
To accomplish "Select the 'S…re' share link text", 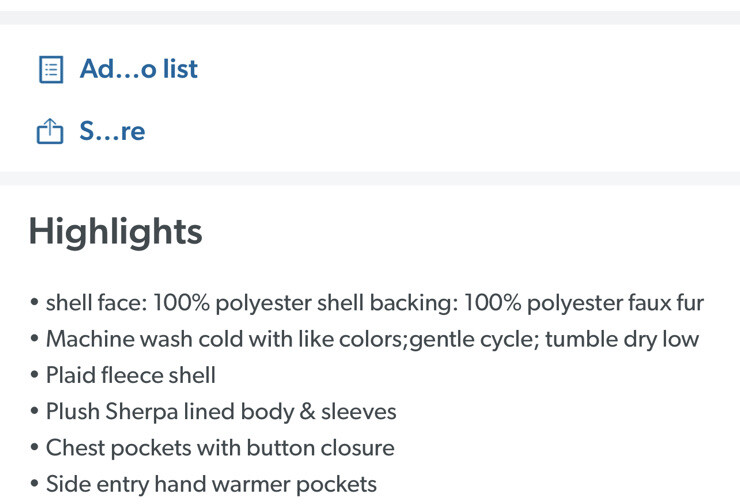I will pos(112,131).
